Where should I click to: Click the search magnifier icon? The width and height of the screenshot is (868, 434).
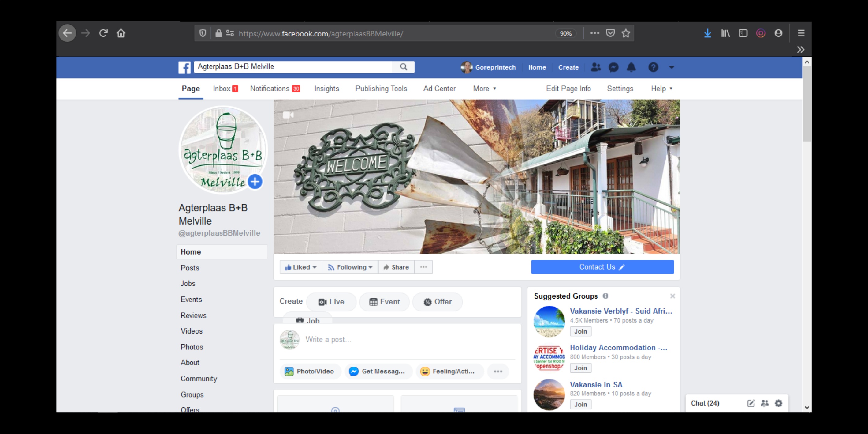pyautogui.click(x=403, y=67)
